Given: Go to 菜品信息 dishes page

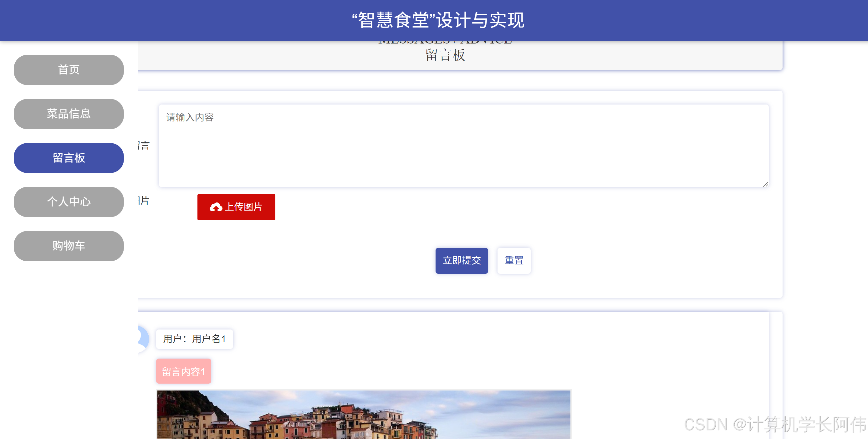Looking at the screenshot, I should pyautogui.click(x=69, y=114).
